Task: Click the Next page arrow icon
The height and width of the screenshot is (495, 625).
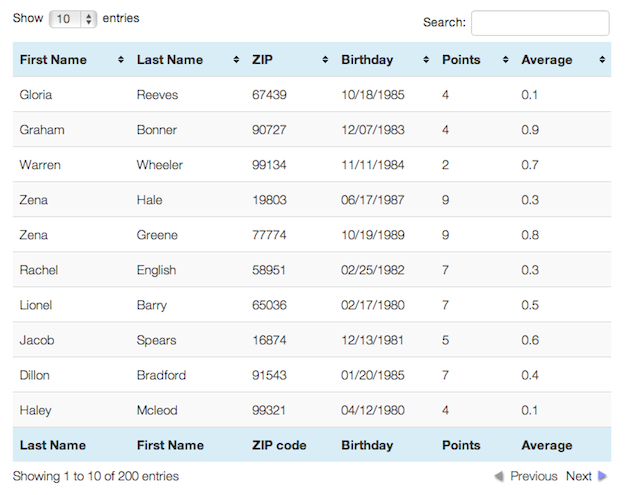Action: [x=602, y=477]
